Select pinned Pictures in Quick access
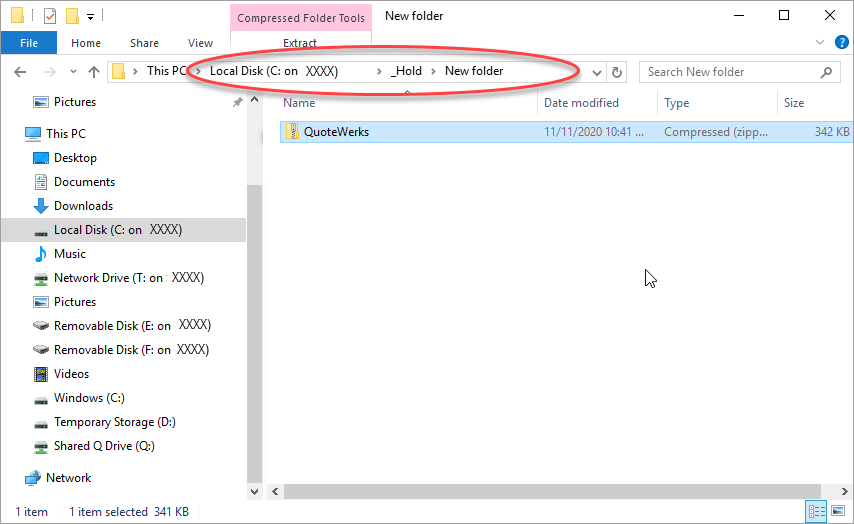 (75, 102)
